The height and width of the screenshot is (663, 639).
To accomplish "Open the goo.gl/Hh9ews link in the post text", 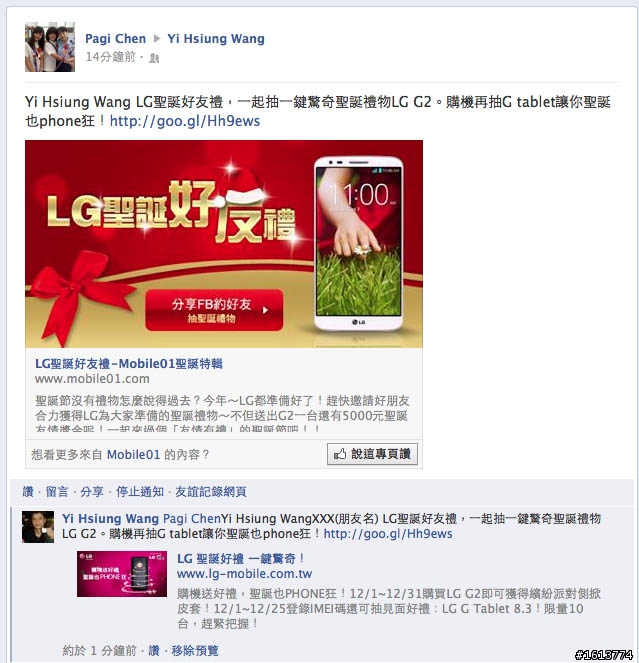I will [x=185, y=121].
